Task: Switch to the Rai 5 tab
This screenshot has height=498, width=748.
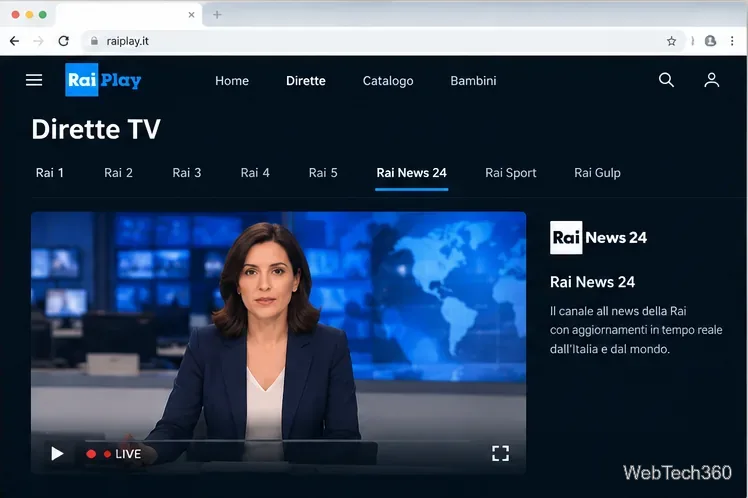Action: click(323, 173)
